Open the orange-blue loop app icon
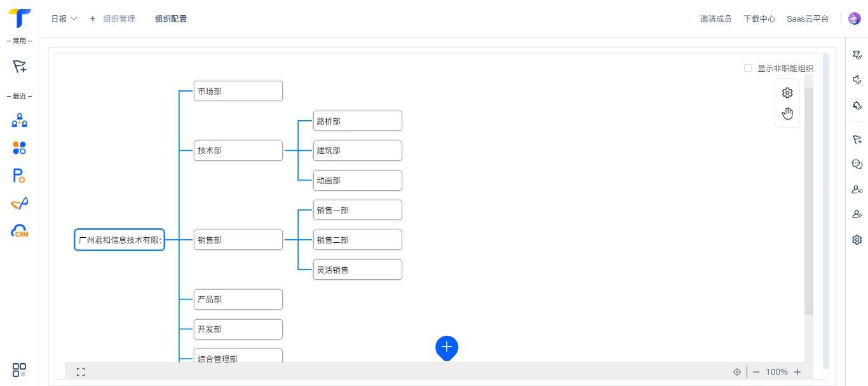Screen dimensions: 868x386 19,203
